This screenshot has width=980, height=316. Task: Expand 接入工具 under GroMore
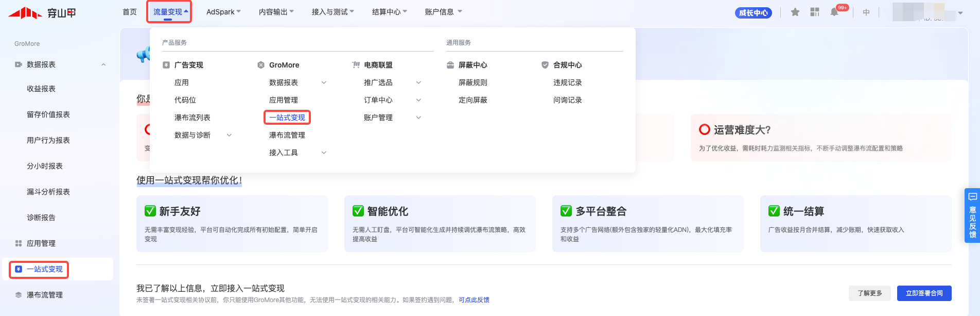[324, 153]
